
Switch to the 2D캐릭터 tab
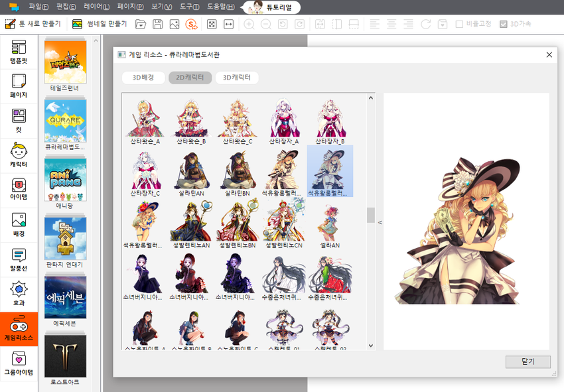(190, 78)
